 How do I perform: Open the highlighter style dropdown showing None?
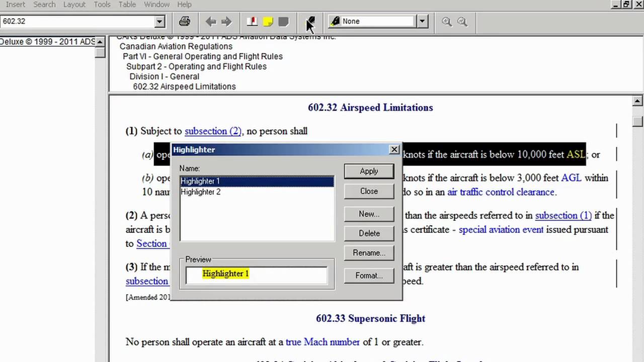click(x=423, y=21)
